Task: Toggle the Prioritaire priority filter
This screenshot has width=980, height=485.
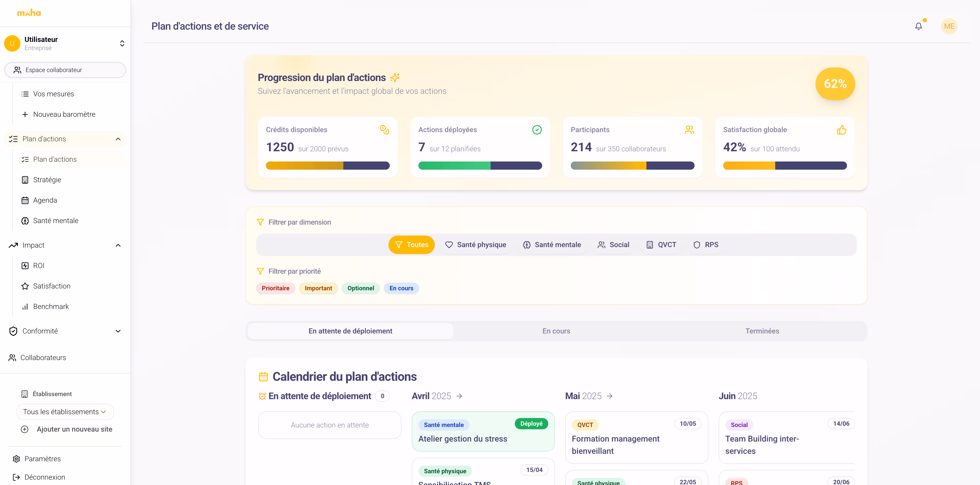Action: [x=275, y=288]
